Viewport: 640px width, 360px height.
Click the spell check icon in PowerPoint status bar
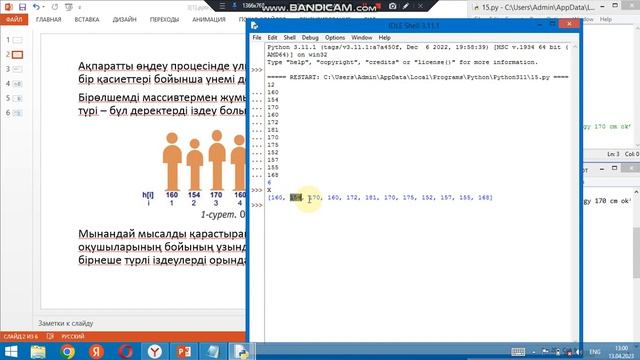[50, 336]
